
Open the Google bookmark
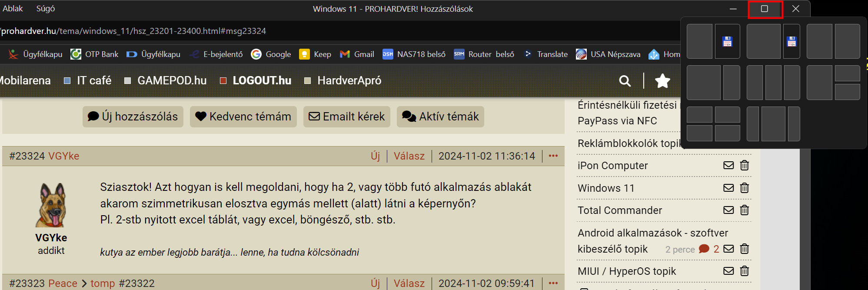tap(271, 54)
